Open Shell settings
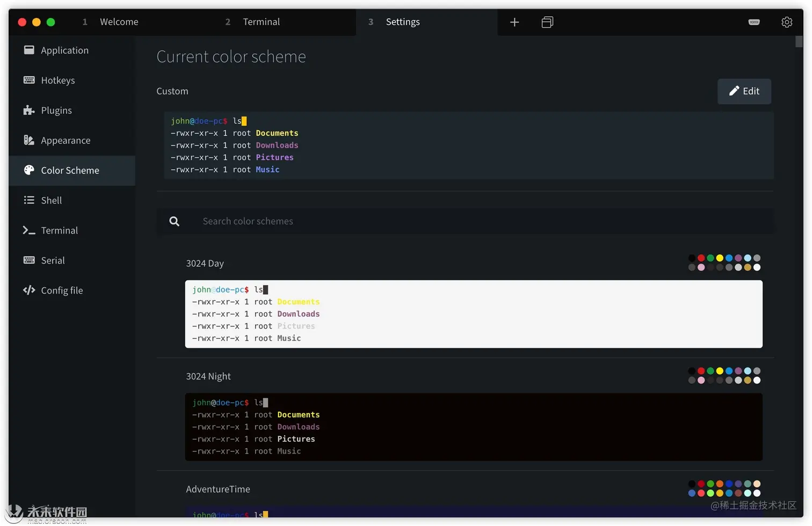Image resolution: width=812 pixels, height=526 pixels. tap(72, 200)
